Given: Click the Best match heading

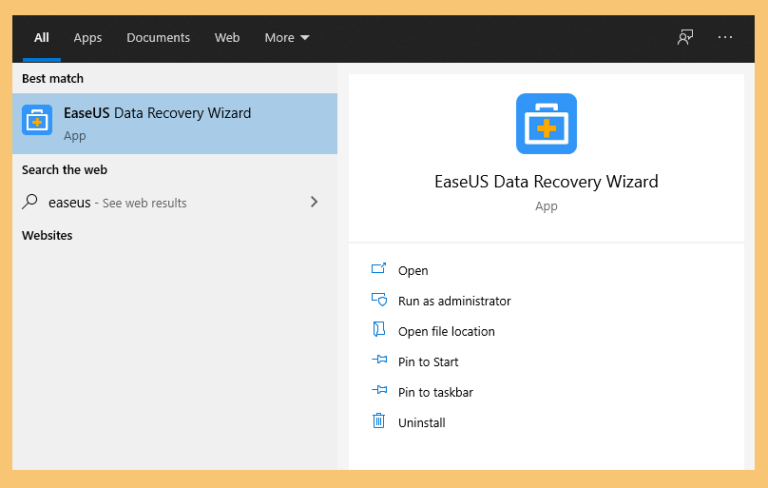Looking at the screenshot, I should click(x=52, y=78).
